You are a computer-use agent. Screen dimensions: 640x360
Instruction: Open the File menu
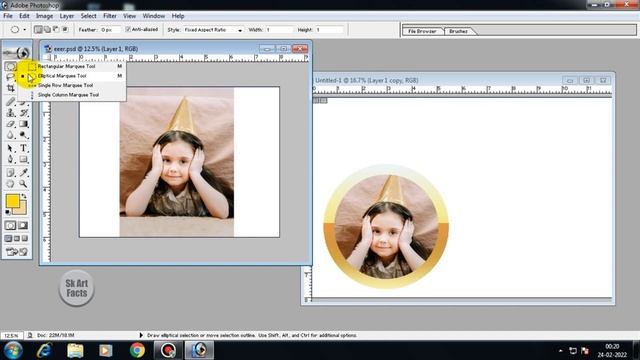coord(8,16)
